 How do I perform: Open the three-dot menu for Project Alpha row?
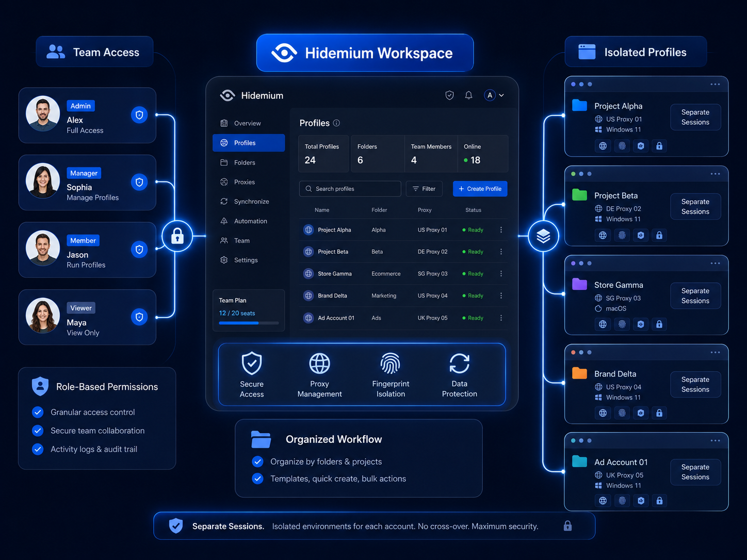click(501, 230)
